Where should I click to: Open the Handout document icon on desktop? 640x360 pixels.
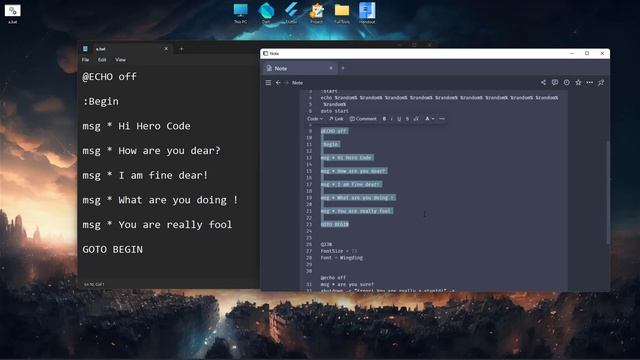367,13
